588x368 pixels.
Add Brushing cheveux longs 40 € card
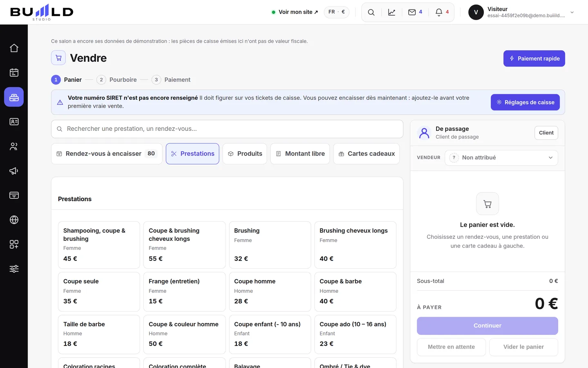tap(355, 245)
